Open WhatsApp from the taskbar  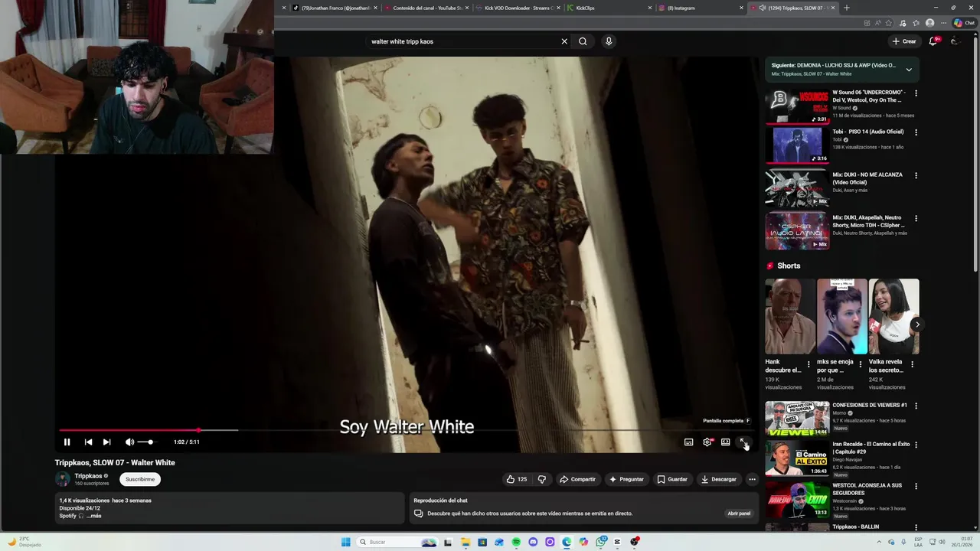(x=600, y=542)
